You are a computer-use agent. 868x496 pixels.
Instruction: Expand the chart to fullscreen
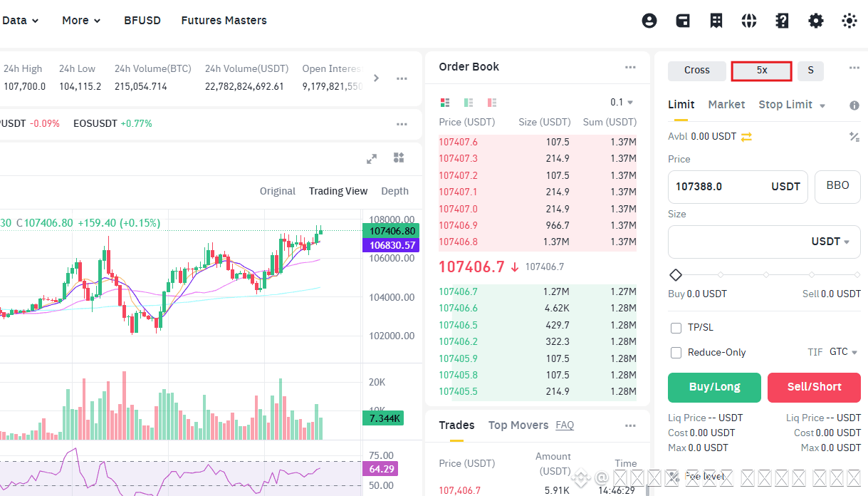pyautogui.click(x=372, y=159)
